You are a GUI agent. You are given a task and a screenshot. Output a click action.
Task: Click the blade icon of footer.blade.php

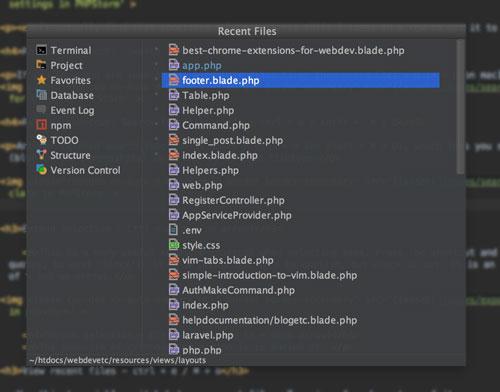[174, 80]
